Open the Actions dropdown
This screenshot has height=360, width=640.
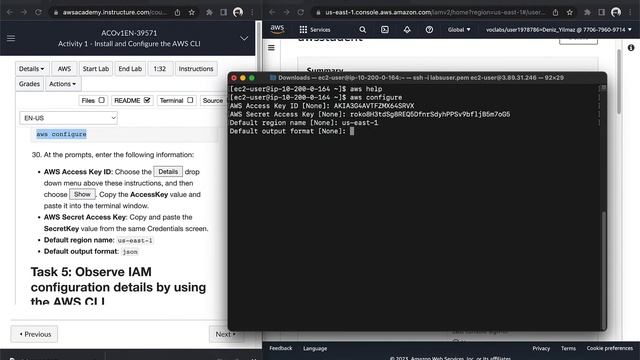[x=62, y=84]
